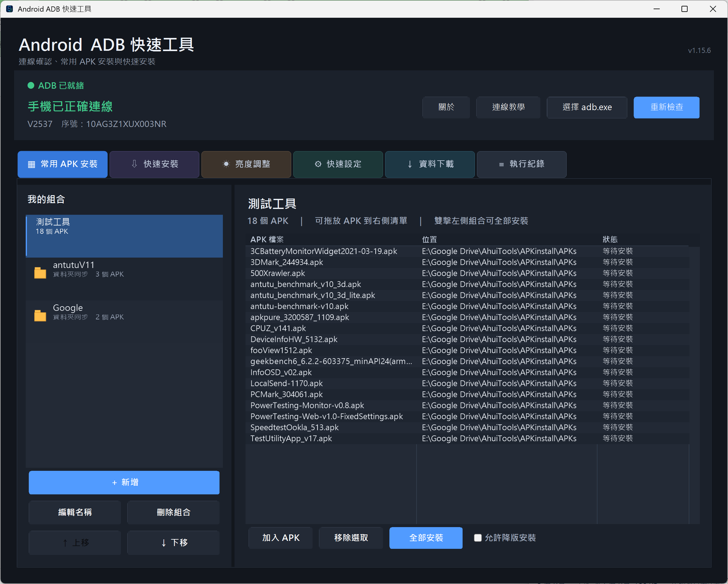Select PowerTesting-Web-v1.0-FixedSettings.apk row
Image resolution: width=728 pixels, height=584 pixels.
[467, 416]
